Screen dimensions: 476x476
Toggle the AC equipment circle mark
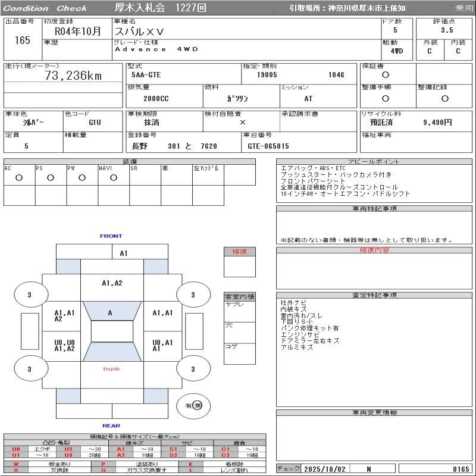[x=19, y=177]
